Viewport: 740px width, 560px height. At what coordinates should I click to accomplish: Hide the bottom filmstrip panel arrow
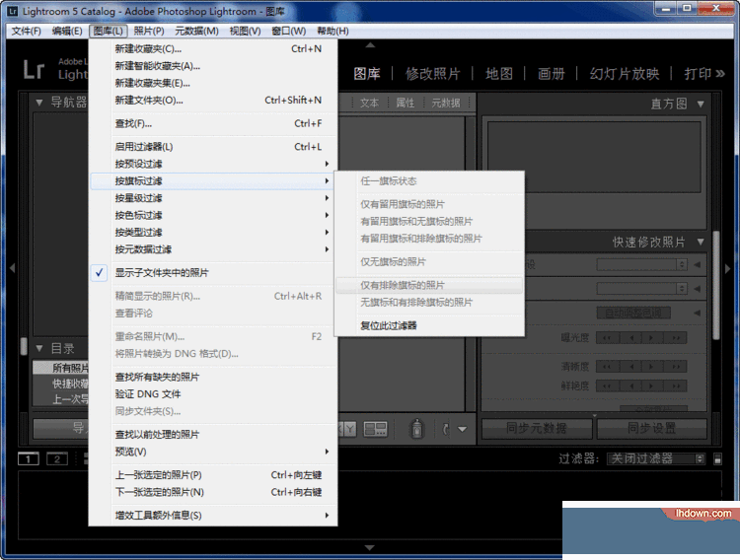coord(370,548)
